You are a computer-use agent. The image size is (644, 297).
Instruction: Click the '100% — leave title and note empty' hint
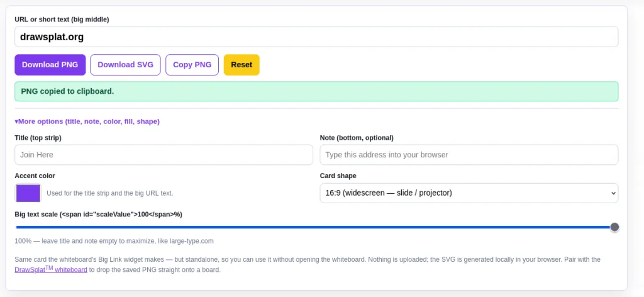[114, 241]
